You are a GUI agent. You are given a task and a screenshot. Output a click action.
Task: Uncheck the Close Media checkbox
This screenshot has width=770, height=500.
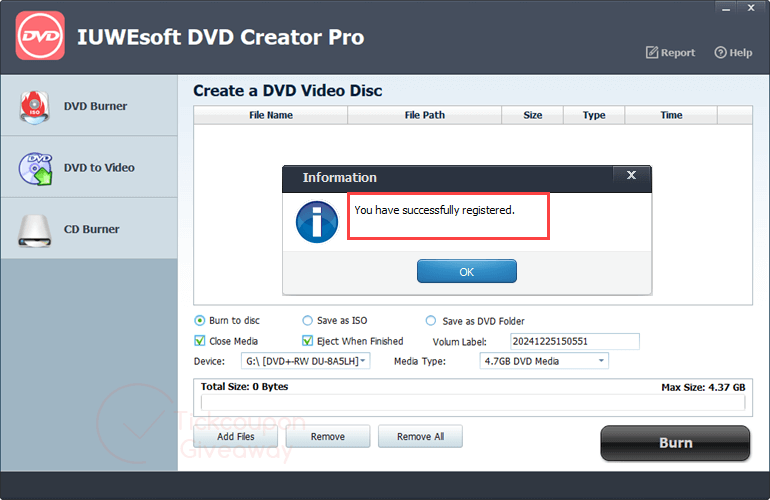(200, 341)
